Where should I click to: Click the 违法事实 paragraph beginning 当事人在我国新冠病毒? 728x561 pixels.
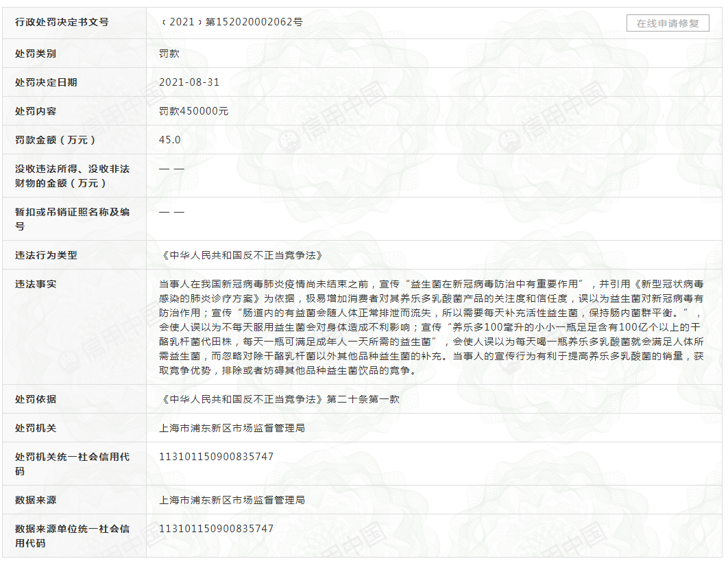[431, 327]
